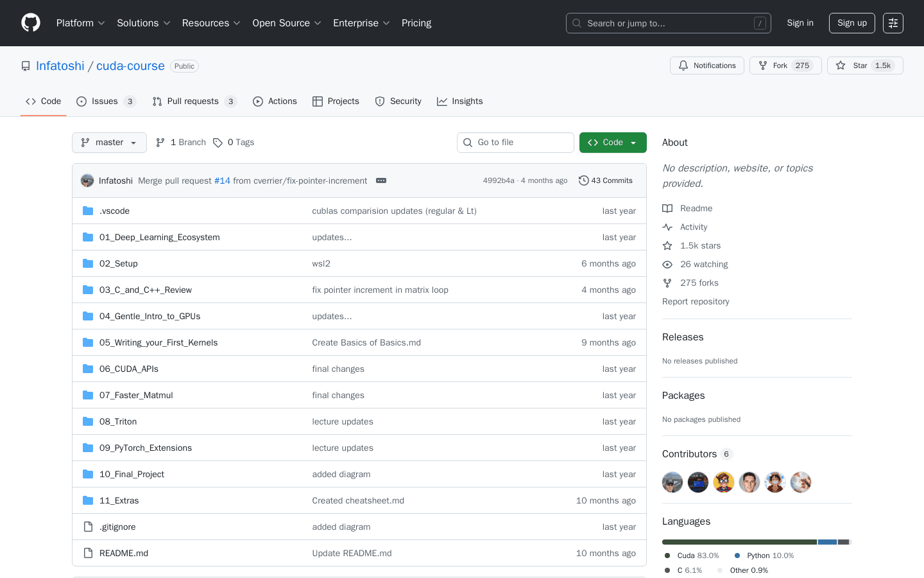The image size is (924, 578).
Task: Open the 43 Commits history
Action: point(606,180)
